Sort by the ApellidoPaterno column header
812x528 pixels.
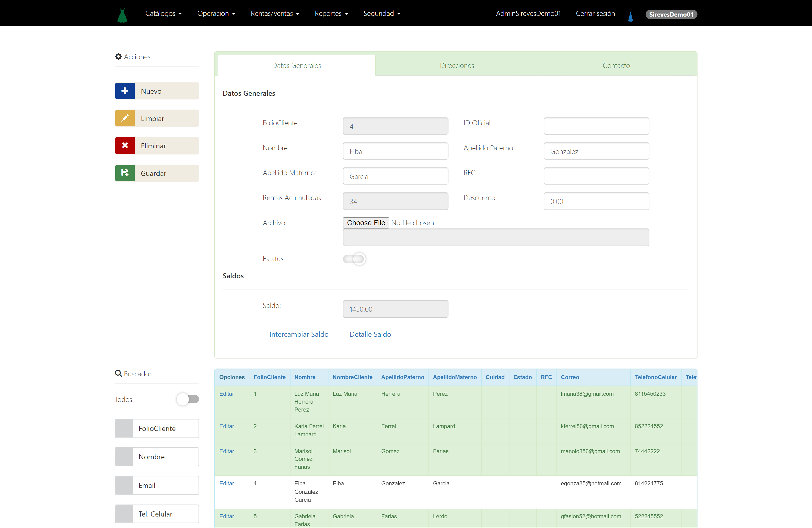(x=403, y=377)
